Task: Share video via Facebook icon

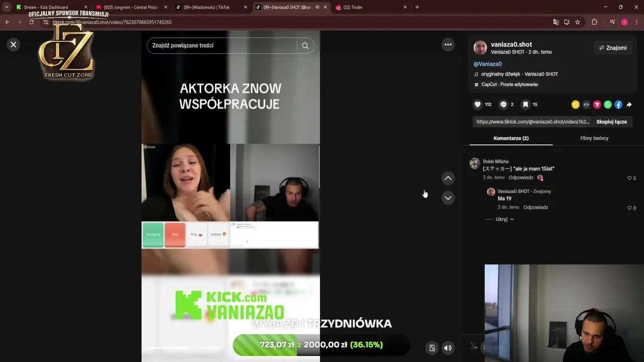Action: coord(618,105)
